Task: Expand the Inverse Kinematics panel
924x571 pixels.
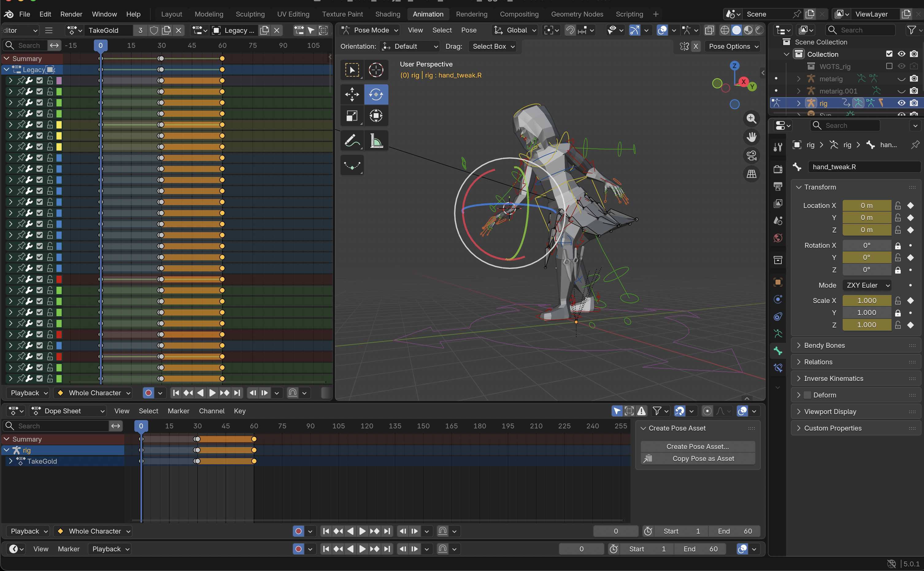Action: tap(833, 378)
